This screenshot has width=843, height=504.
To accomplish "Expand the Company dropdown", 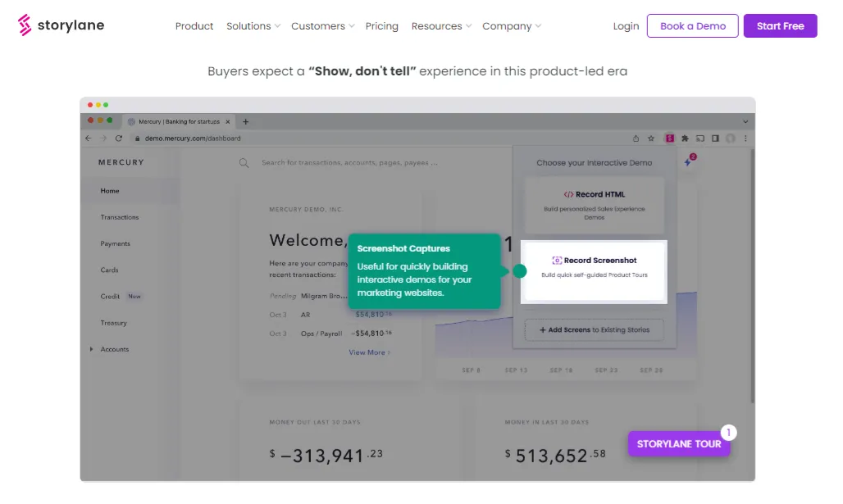I will [512, 25].
